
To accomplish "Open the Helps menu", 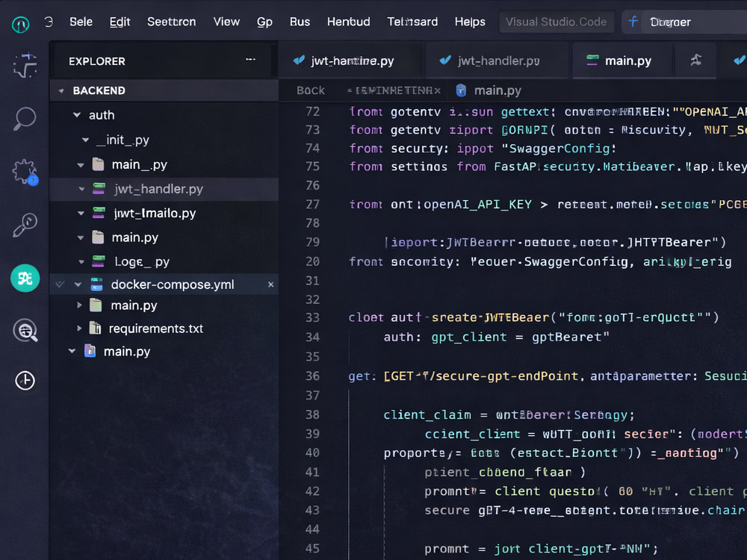I will coord(470,22).
